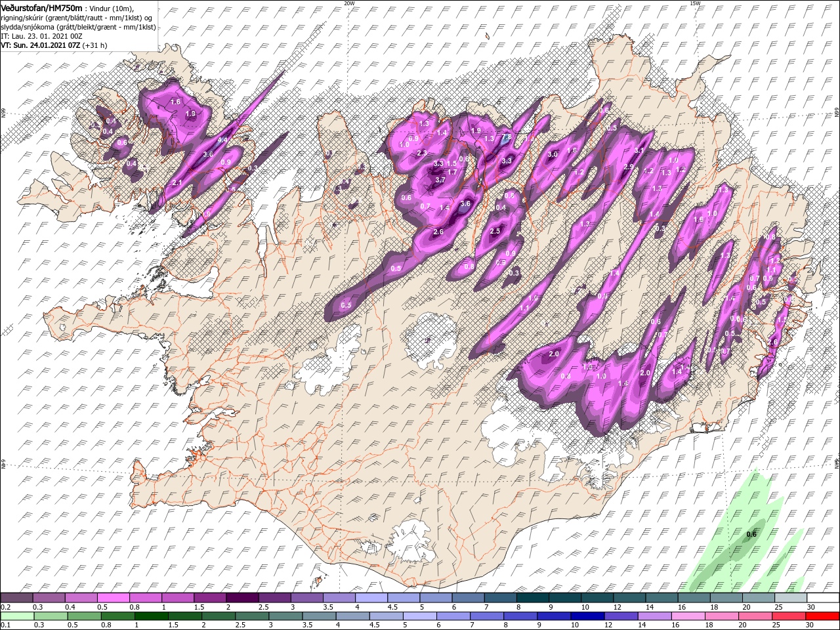Pick the rain-scale swatch starting at 2.5
840x630 pixels.
251,616
